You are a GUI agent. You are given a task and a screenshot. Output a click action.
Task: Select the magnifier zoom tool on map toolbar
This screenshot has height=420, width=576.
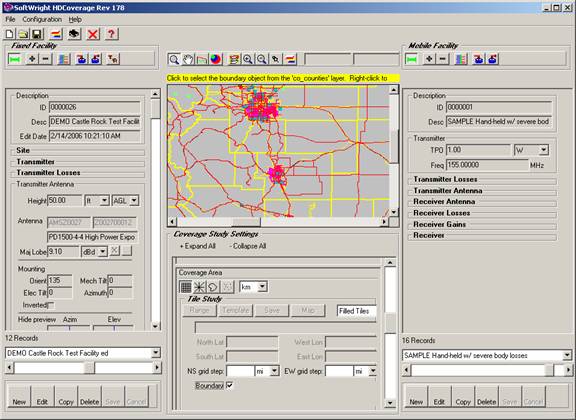[174, 59]
